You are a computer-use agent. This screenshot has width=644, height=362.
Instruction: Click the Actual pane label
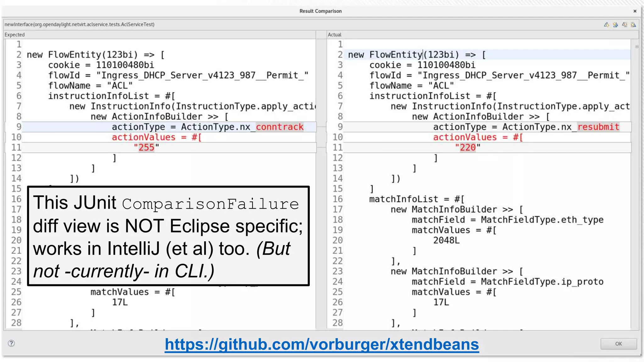coord(335,35)
